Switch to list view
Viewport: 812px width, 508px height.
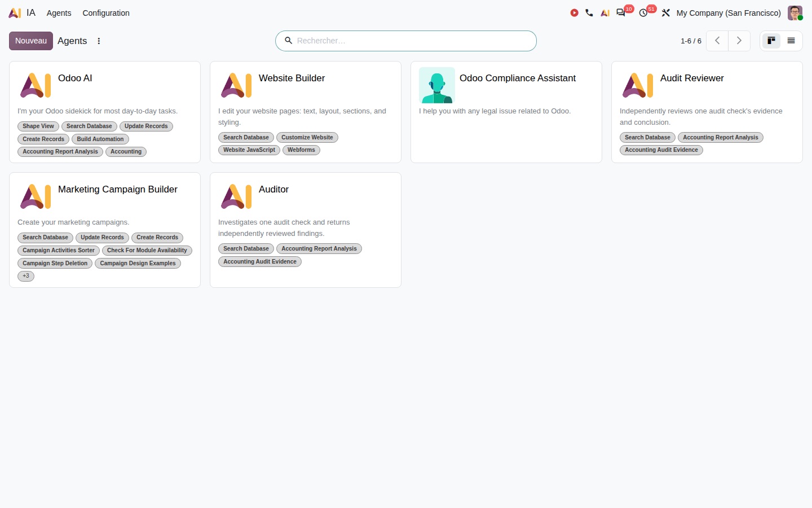point(791,41)
